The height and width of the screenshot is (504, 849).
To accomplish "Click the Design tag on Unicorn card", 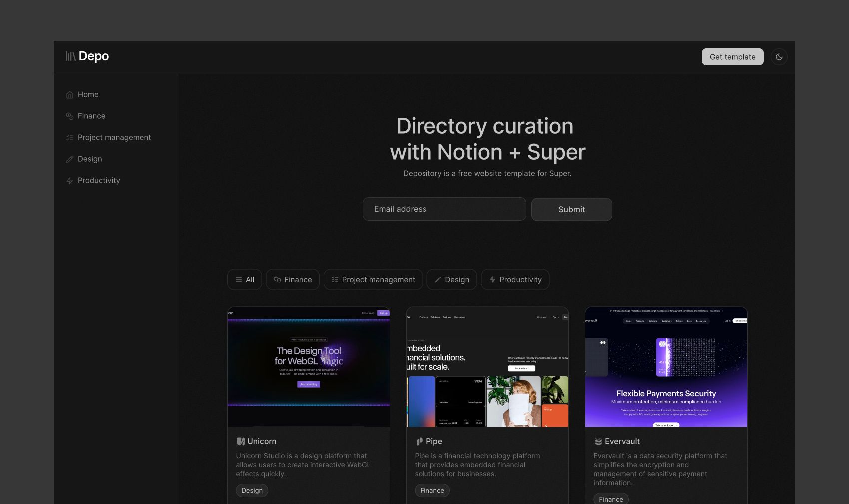I will (252, 491).
